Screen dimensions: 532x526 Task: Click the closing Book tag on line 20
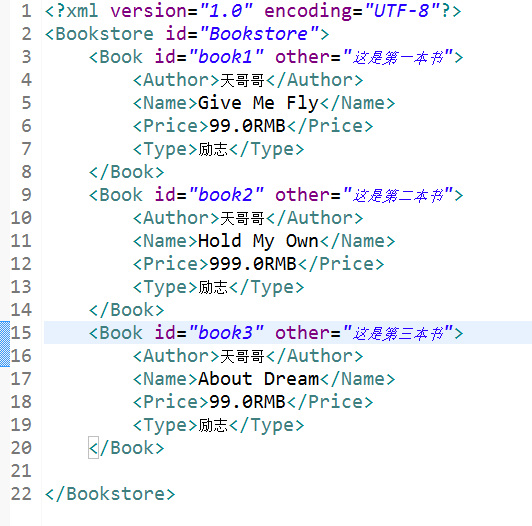coord(127,448)
